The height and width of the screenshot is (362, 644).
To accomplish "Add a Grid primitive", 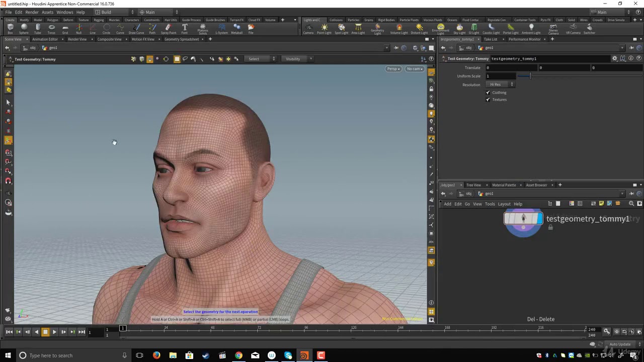I will tap(65, 29).
